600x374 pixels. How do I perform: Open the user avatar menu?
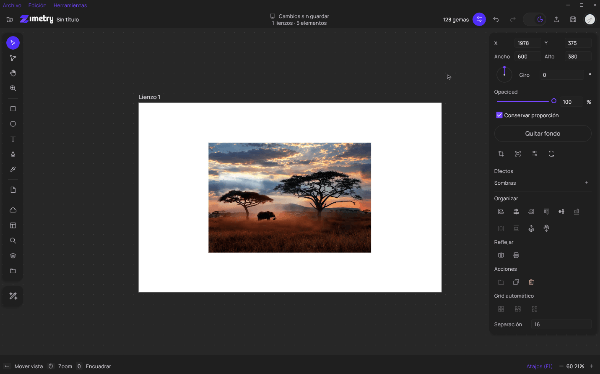[x=590, y=19]
